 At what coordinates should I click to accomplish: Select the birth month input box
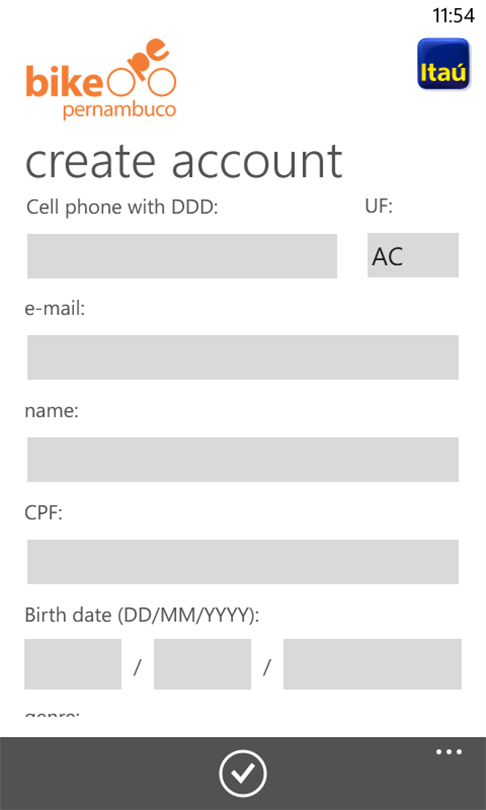pos(202,664)
